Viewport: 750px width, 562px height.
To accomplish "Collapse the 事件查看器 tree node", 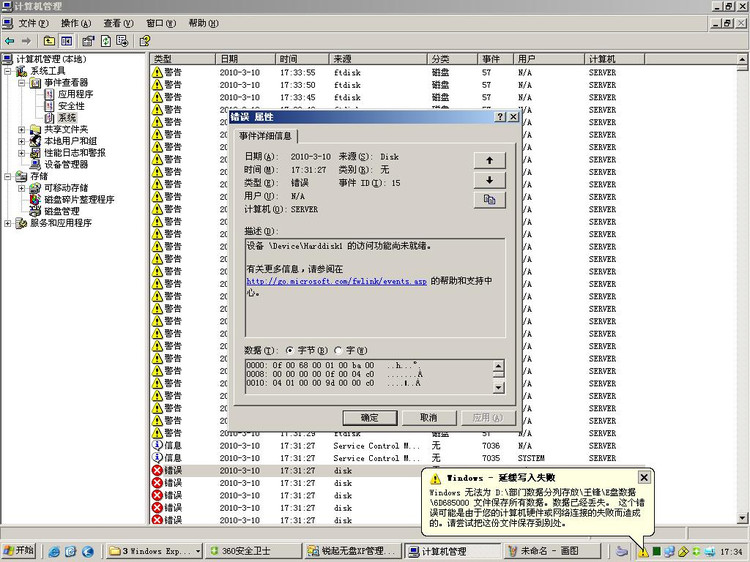I will pos(22,83).
